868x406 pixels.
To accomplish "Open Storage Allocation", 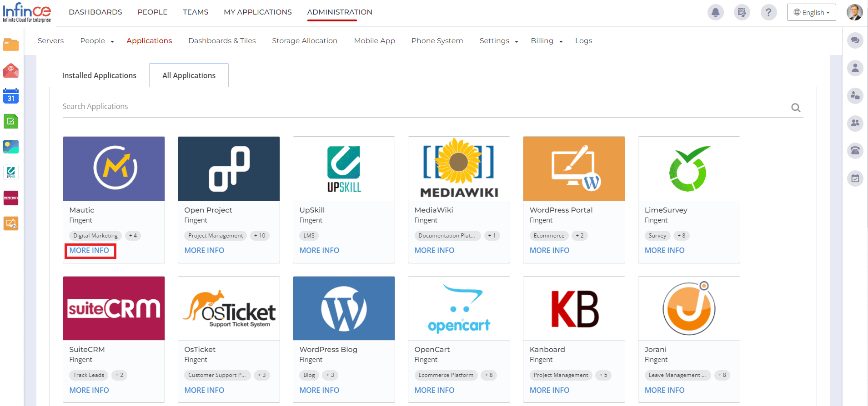I will 305,41.
